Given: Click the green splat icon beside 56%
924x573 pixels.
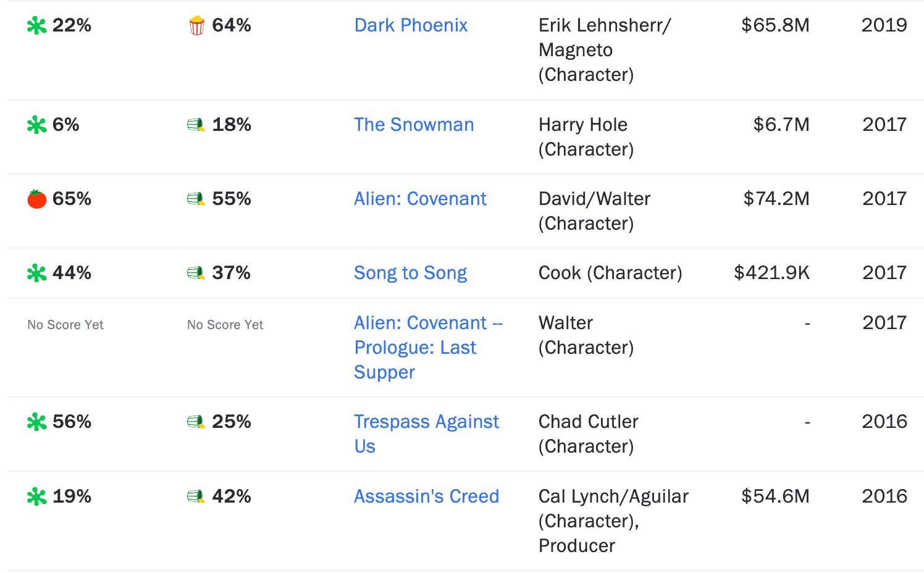Looking at the screenshot, I should pyautogui.click(x=36, y=422).
